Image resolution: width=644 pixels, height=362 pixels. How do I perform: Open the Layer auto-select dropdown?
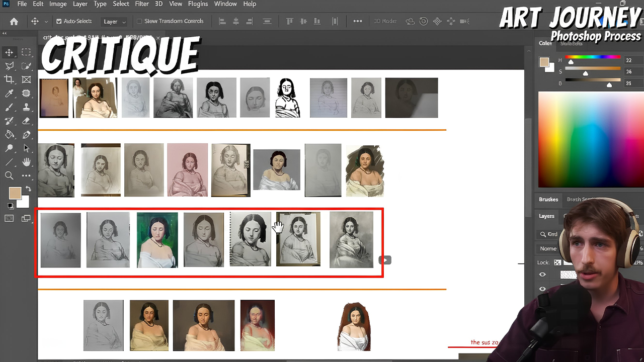tap(115, 22)
